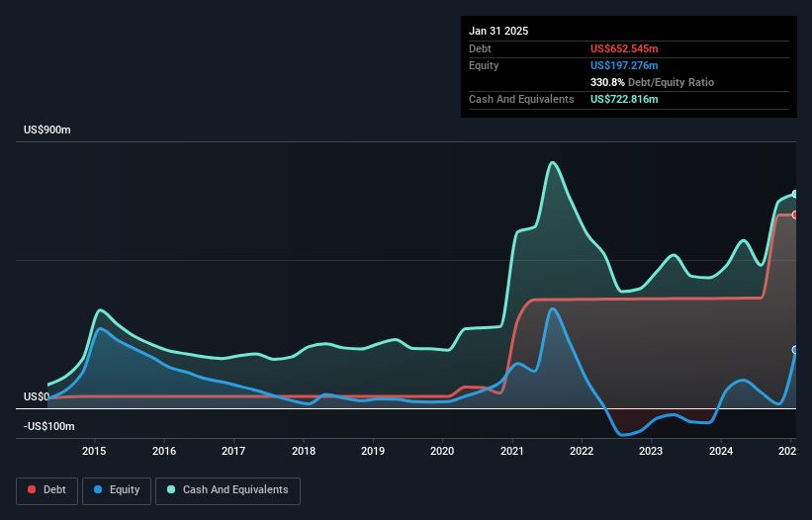The width and height of the screenshot is (812, 520).
Task: Click the blue Equity data point marker
Action: [795, 350]
